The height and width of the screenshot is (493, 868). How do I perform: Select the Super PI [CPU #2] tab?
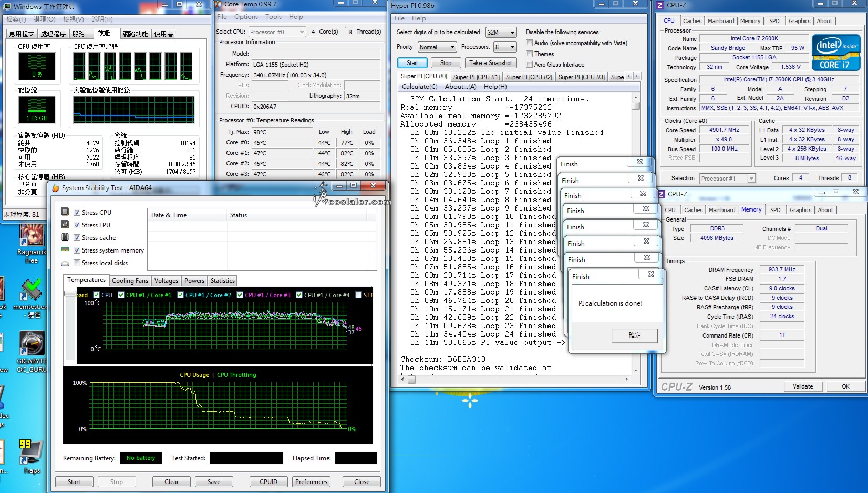point(529,77)
